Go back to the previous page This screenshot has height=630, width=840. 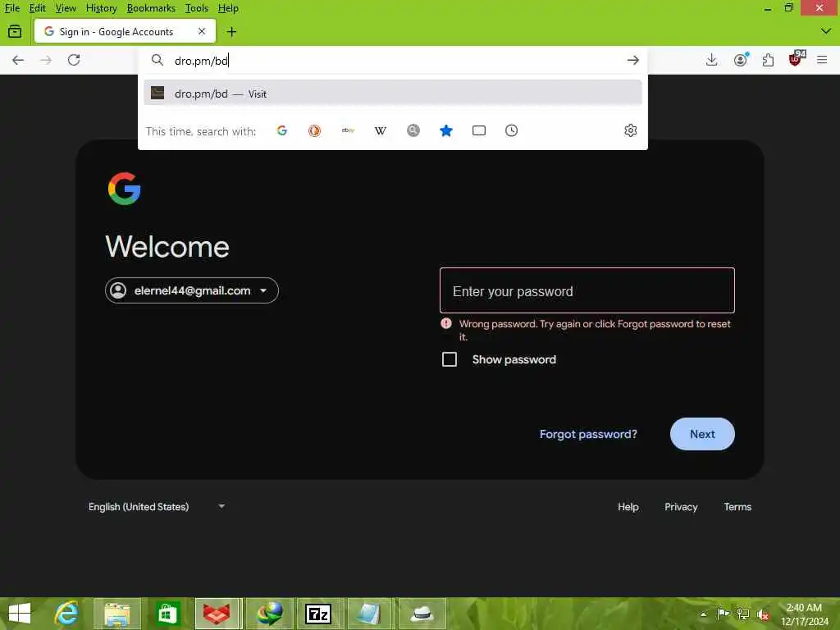[x=18, y=60]
